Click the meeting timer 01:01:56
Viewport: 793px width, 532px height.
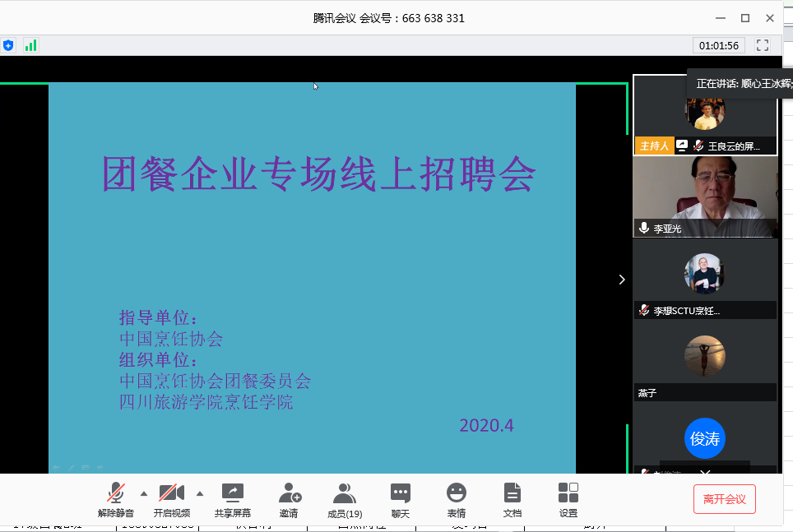tap(719, 45)
